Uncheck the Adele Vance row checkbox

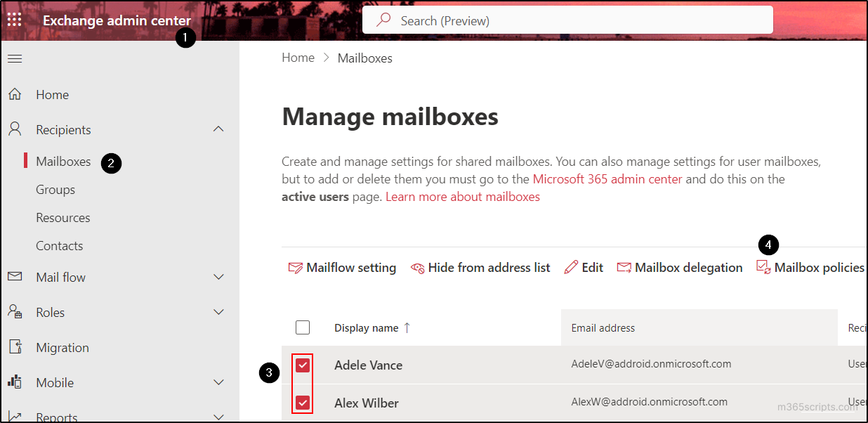coord(303,365)
